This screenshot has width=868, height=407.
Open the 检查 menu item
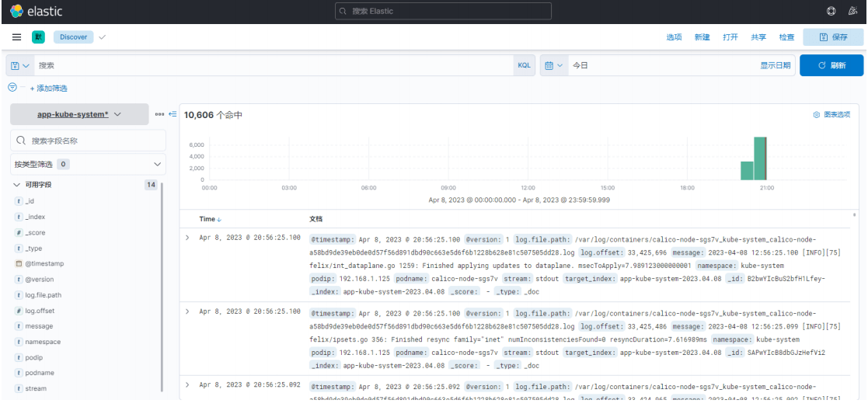(786, 37)
